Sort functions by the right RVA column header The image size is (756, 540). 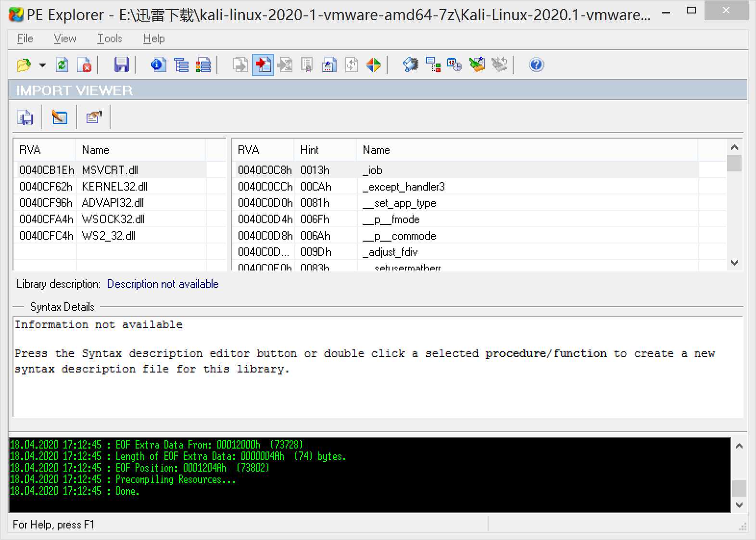(263, 150)
